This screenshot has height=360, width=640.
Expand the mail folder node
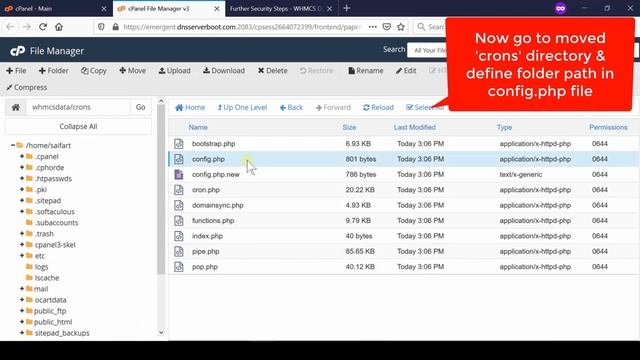(22, 288)
